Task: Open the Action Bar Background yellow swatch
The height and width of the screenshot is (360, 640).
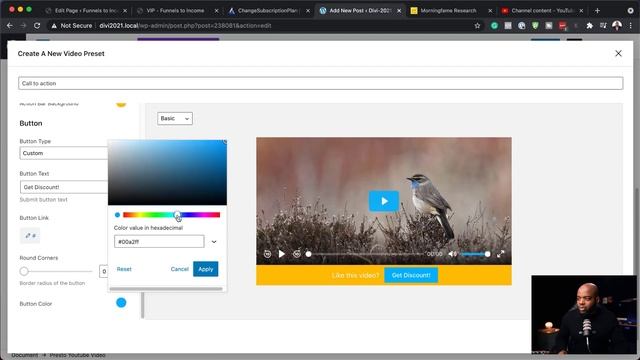Action: pyautogui.click(x=121, y=104)
